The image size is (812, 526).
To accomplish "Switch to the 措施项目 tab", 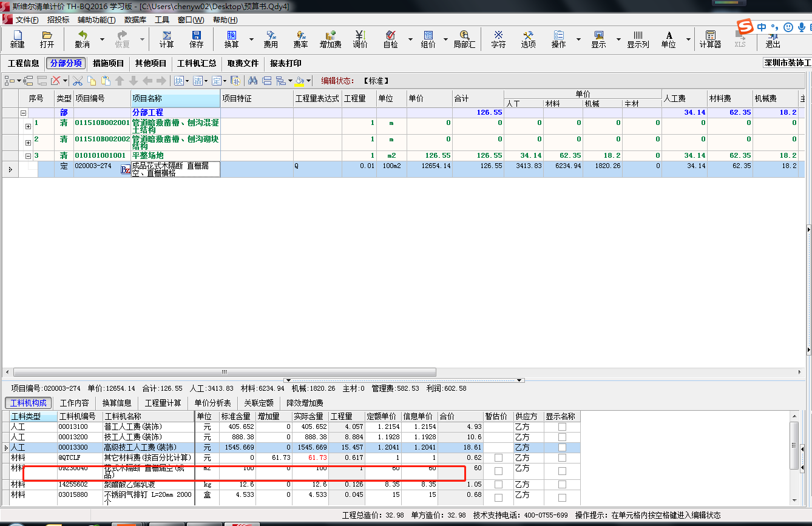I will coord(109,64).
